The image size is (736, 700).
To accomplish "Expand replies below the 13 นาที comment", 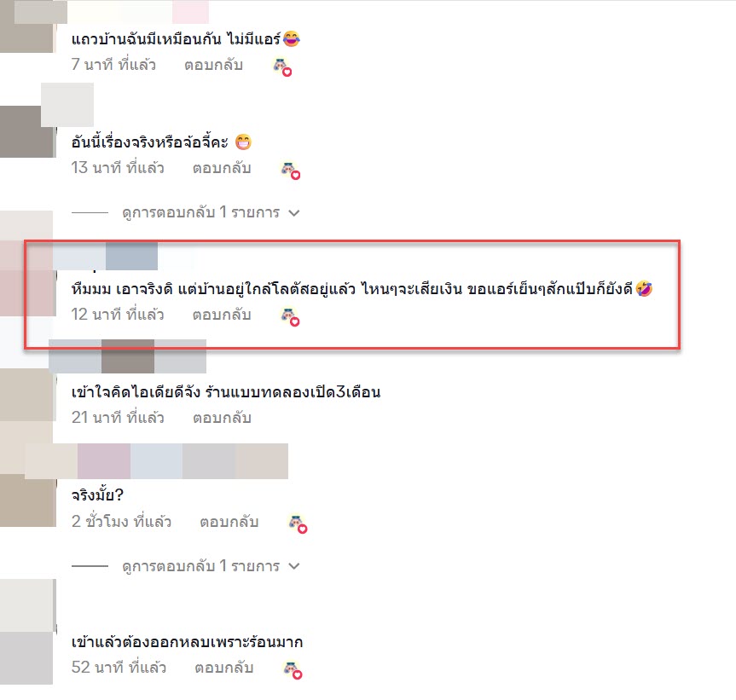I will pos(201,212).
